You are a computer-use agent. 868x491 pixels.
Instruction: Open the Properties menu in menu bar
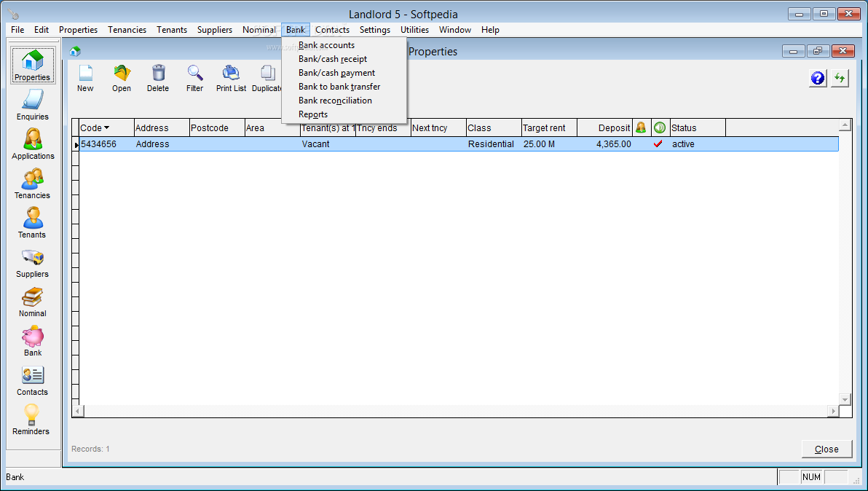click(x=78, y=30)
